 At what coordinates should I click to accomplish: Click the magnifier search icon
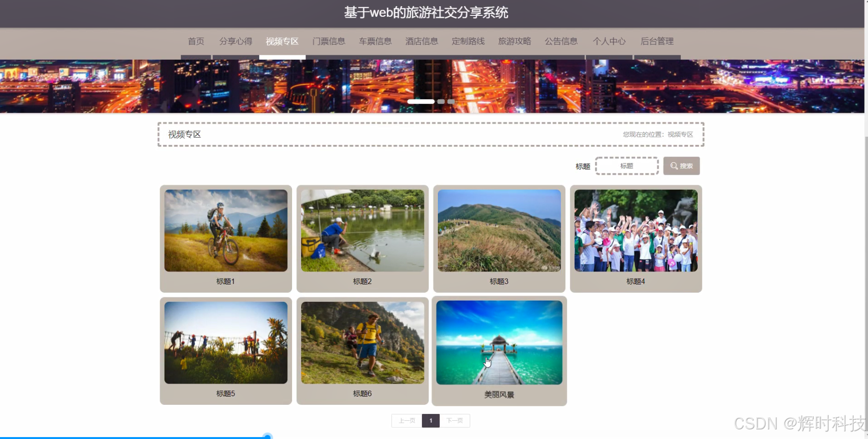674,166
